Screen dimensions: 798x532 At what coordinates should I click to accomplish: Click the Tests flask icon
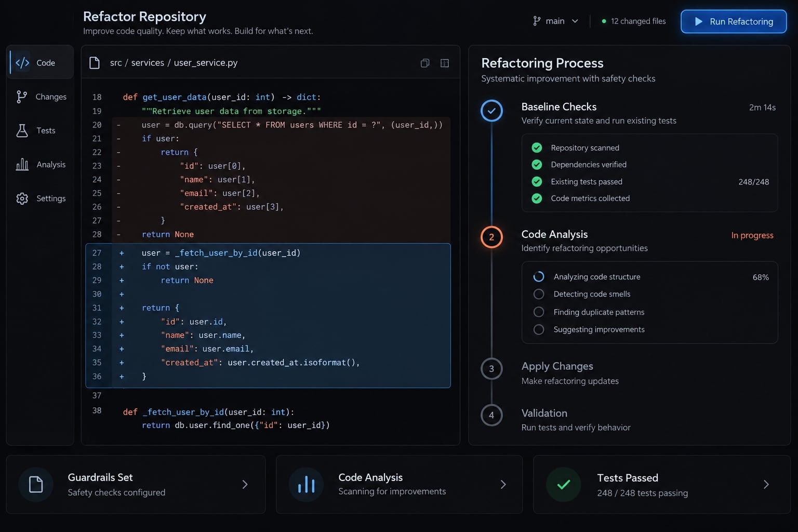22,130
